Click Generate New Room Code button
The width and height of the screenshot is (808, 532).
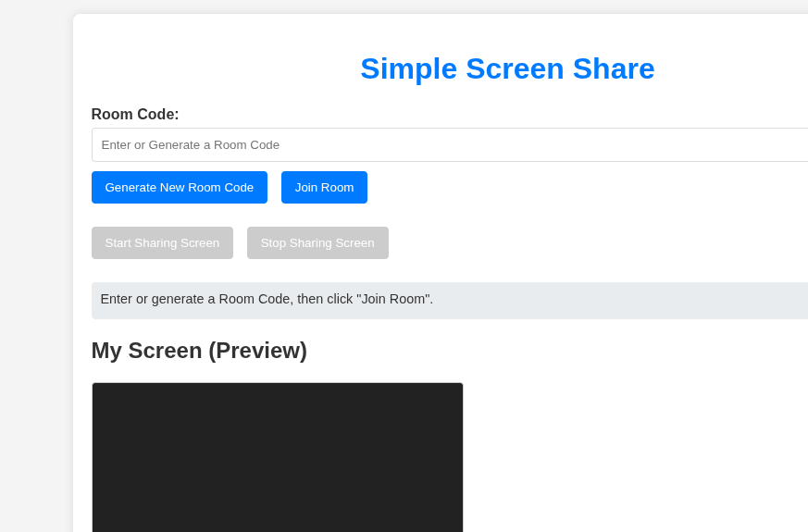pyautogui.click(x=180, y=188)
